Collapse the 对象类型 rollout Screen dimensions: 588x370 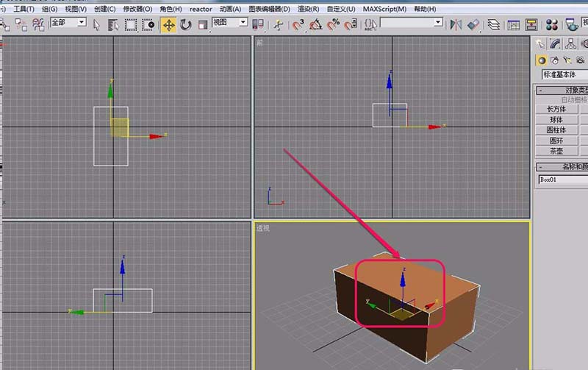(562, 90)
